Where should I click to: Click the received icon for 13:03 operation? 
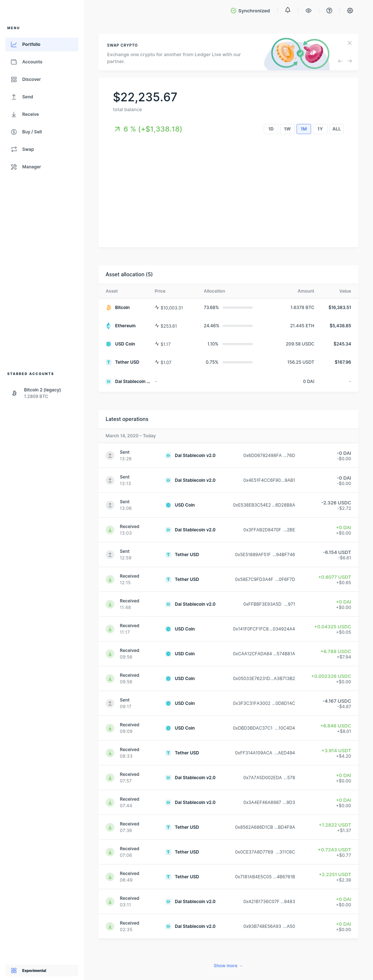pos(110,530)
